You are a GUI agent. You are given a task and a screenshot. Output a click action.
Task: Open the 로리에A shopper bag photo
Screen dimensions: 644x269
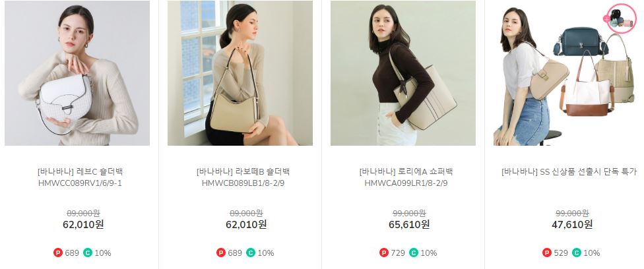pos(403,73)
